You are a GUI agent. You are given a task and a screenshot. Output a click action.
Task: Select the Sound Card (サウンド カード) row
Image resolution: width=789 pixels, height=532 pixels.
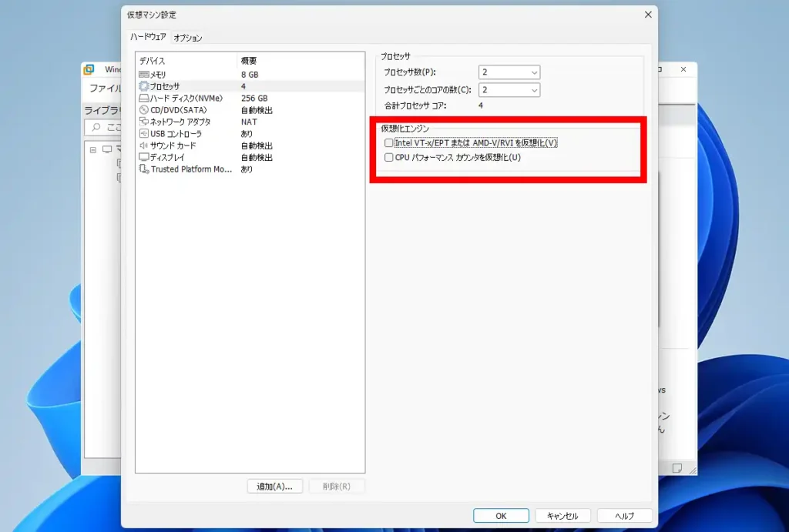click(x=250, y=146)
